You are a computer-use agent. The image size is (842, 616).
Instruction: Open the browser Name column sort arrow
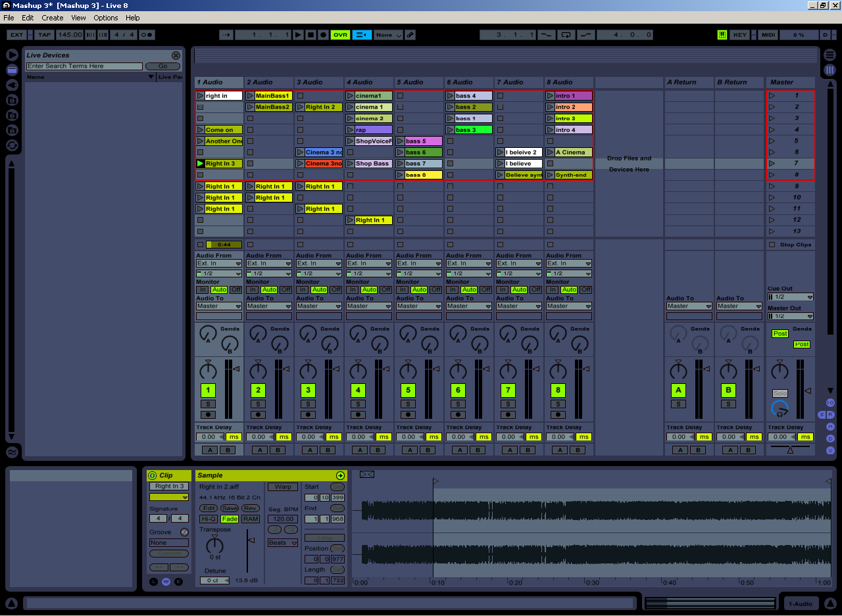point(151,77)
